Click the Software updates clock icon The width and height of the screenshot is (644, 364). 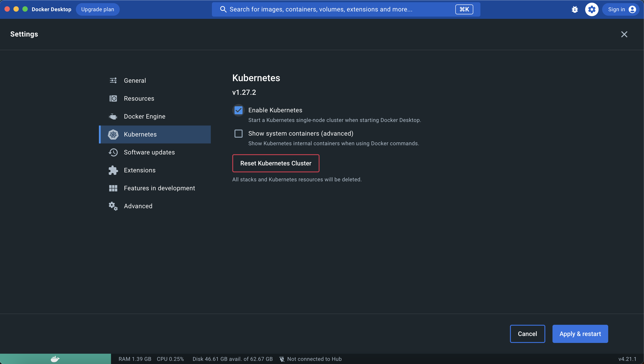[113, 152]
